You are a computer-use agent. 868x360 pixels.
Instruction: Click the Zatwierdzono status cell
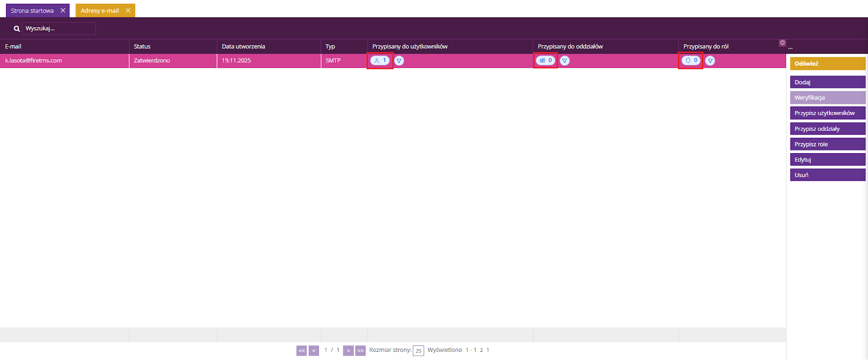(173, 60)
